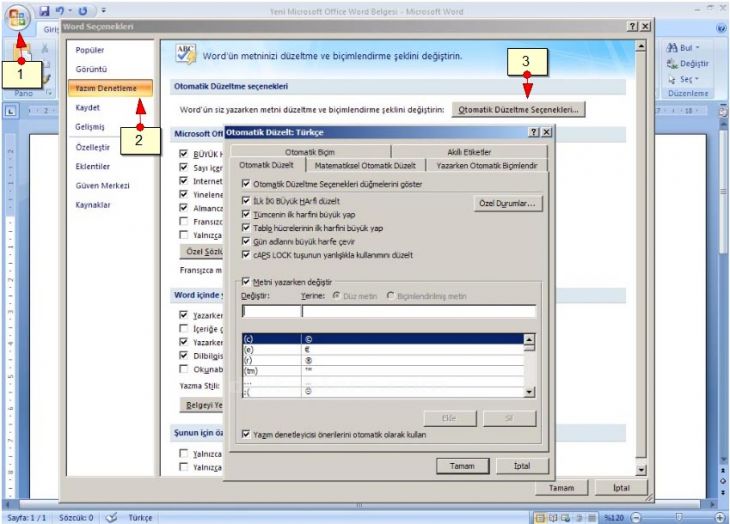Open the Customize Quick Access Toolbar arrow
This screenshot has width=730, height=524.
click(x=103, y=11)
